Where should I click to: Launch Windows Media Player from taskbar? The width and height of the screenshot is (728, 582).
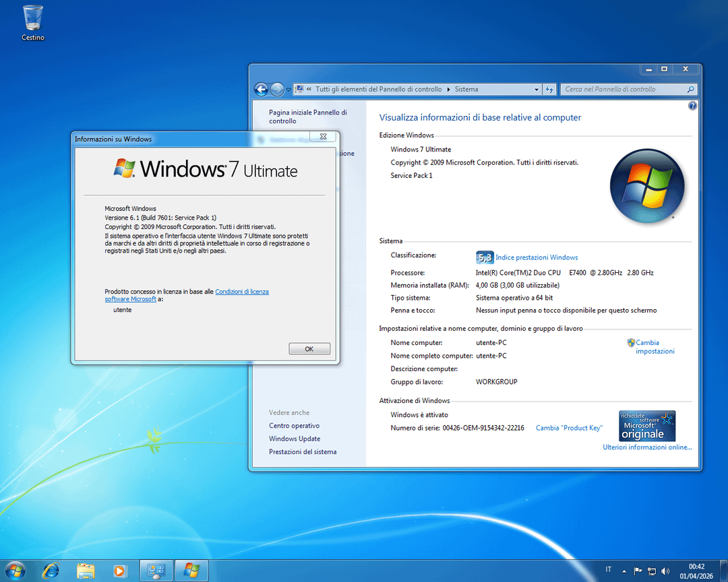[120, 571]
